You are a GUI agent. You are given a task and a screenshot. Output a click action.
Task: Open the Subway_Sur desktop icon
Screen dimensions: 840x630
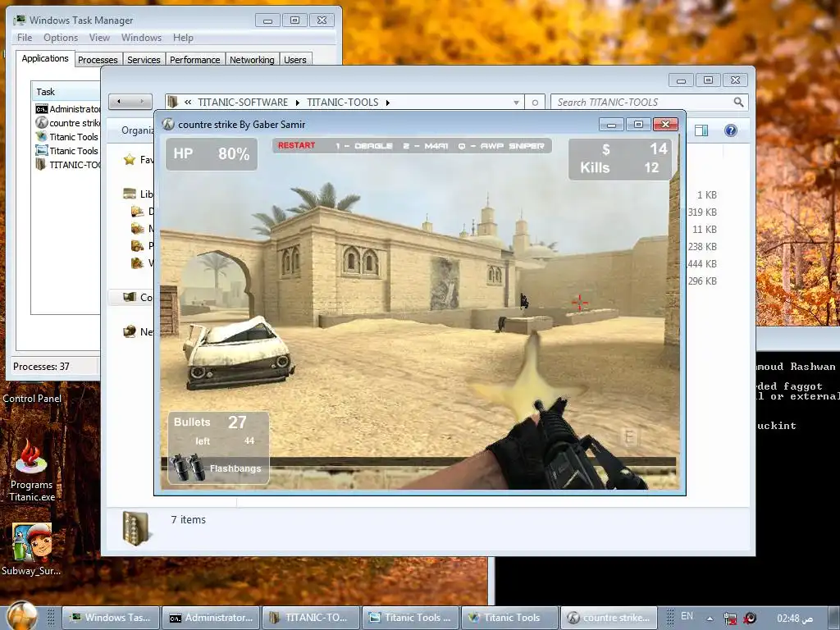click(x=32, y=549)
